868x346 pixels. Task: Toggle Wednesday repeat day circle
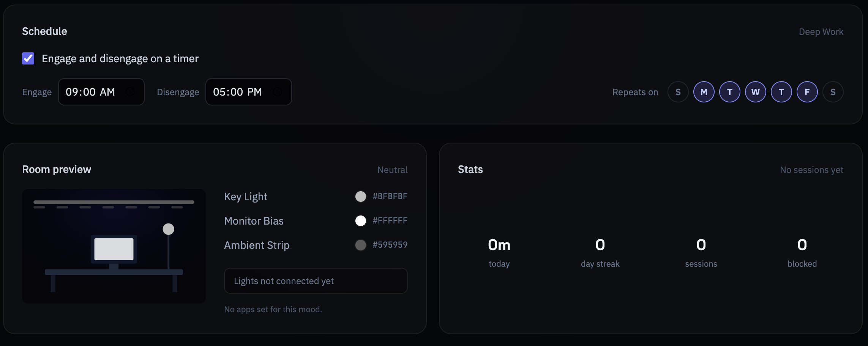pos(756,92)
